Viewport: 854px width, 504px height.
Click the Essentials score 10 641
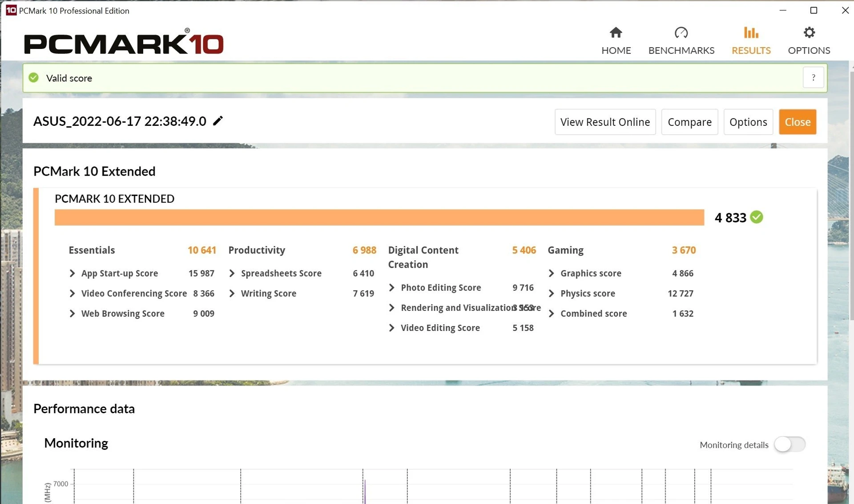[201, 250]
